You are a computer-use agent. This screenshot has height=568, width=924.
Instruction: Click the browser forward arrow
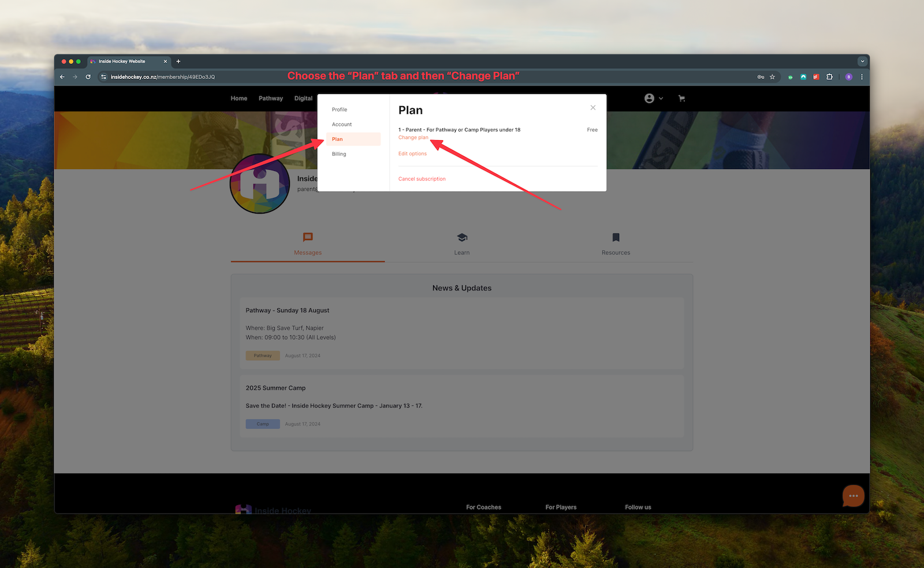pos(75,77)
